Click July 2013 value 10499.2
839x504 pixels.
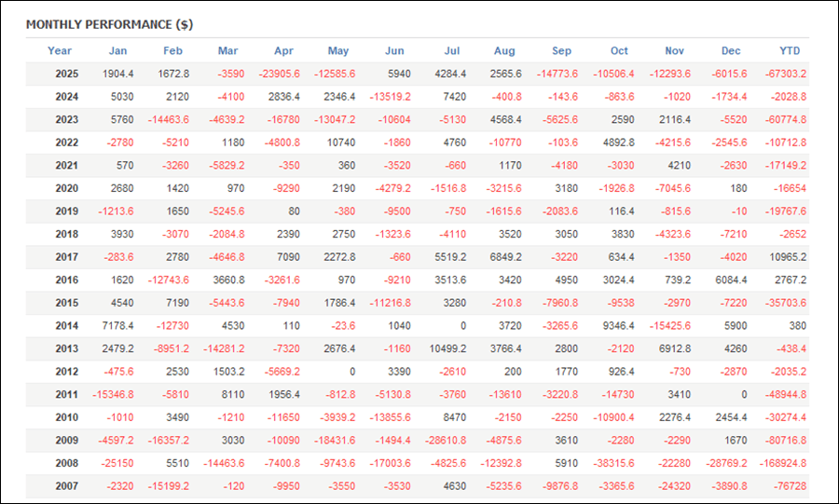pyautogui.click(x=448, y=372)
